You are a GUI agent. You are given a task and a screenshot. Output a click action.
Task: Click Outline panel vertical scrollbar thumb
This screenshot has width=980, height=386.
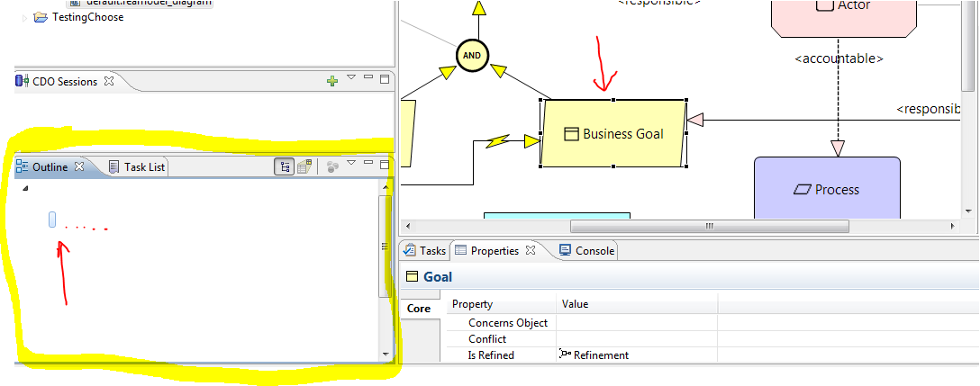(x=385, y=247)
